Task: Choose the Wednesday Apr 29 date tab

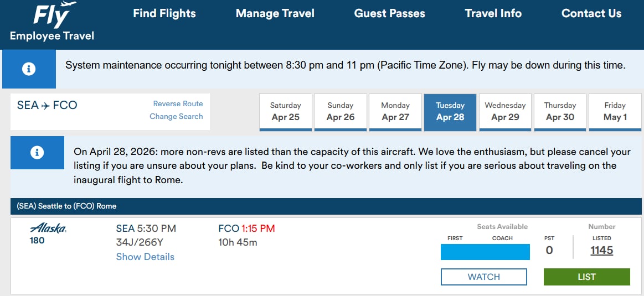Action: click(x=505, y=112)
